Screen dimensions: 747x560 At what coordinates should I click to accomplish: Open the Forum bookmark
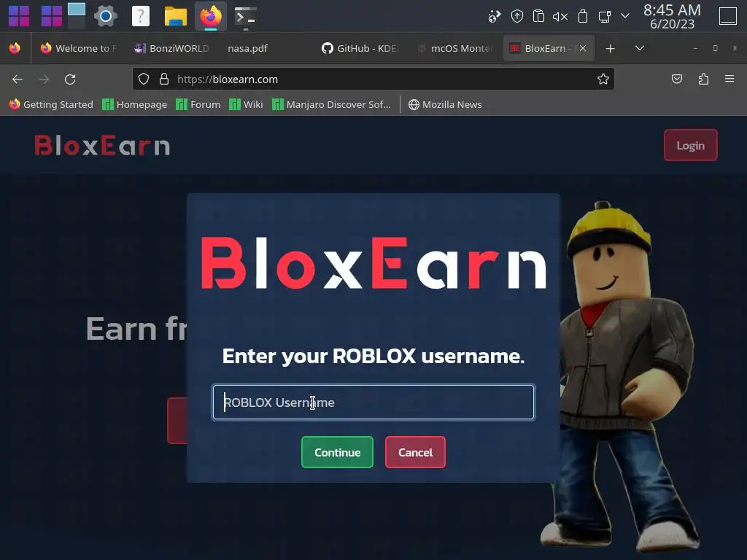coord(198,104)
